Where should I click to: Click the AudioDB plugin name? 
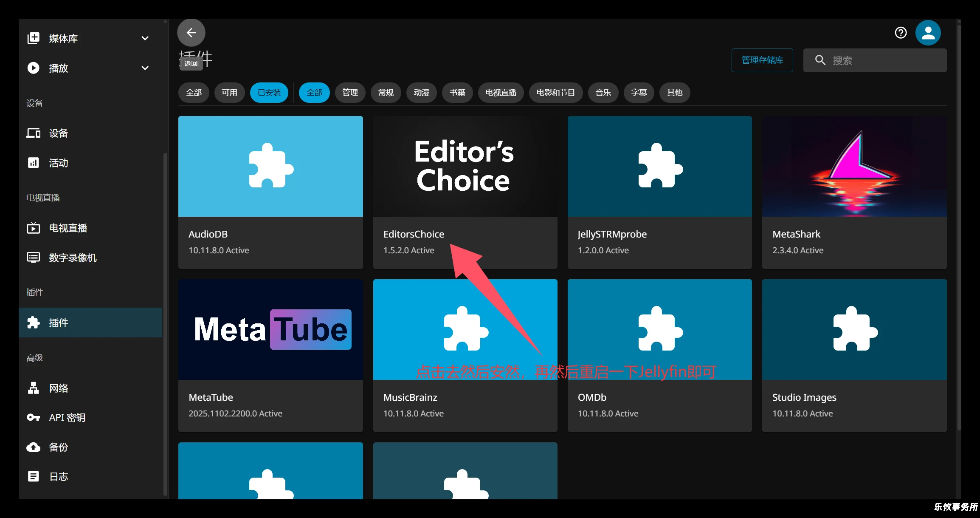coord(208,234)
